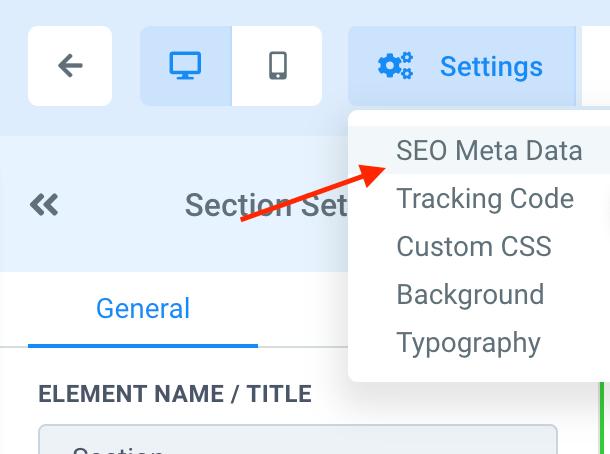Click the gears icon beside Settings
The height and width of the screenshot is (454, 610).
[x=395, y=67]
